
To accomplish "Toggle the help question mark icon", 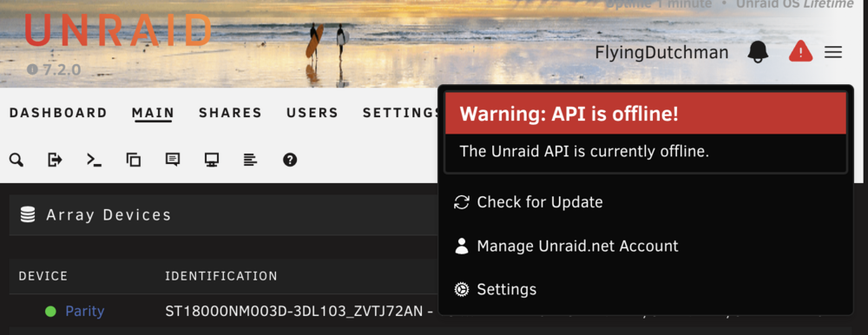I will [x=290, y=161].
